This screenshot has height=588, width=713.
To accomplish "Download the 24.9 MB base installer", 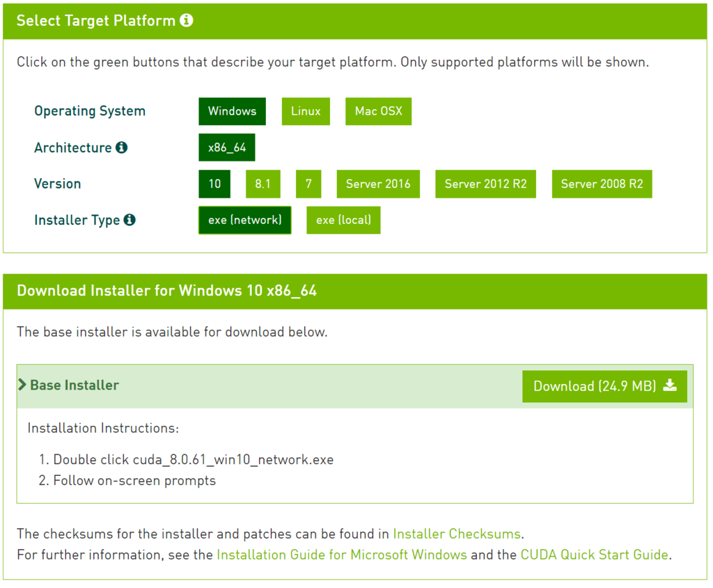I will click(x=604, y=386).
